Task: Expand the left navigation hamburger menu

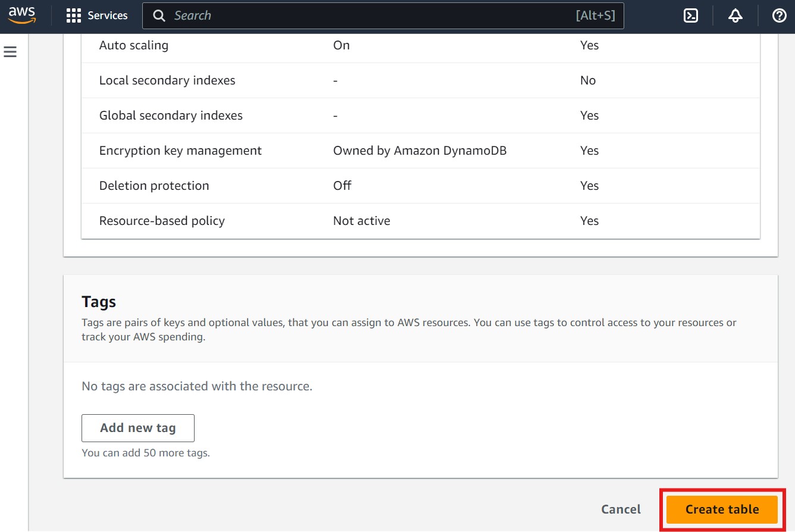Action: (x=10, y=52)
